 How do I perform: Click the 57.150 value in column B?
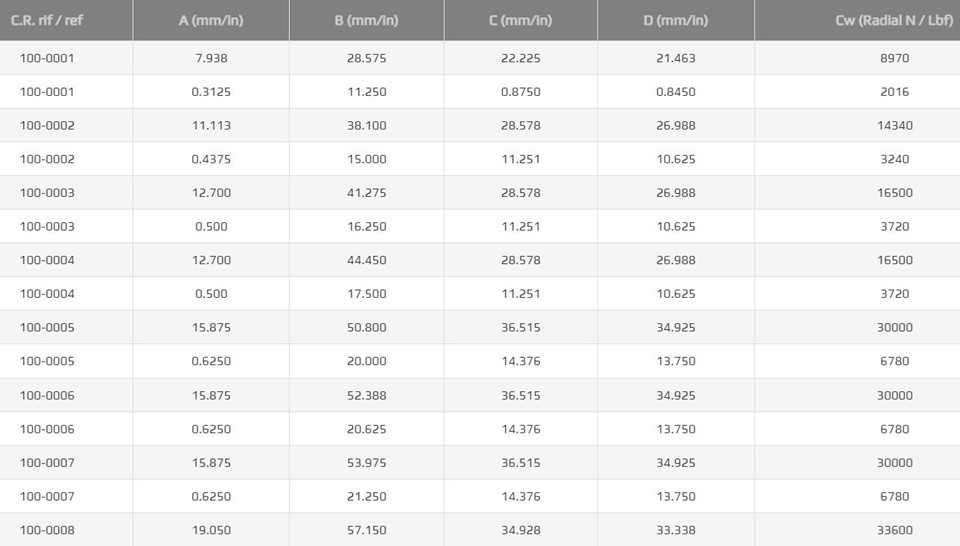pos(367,530)
